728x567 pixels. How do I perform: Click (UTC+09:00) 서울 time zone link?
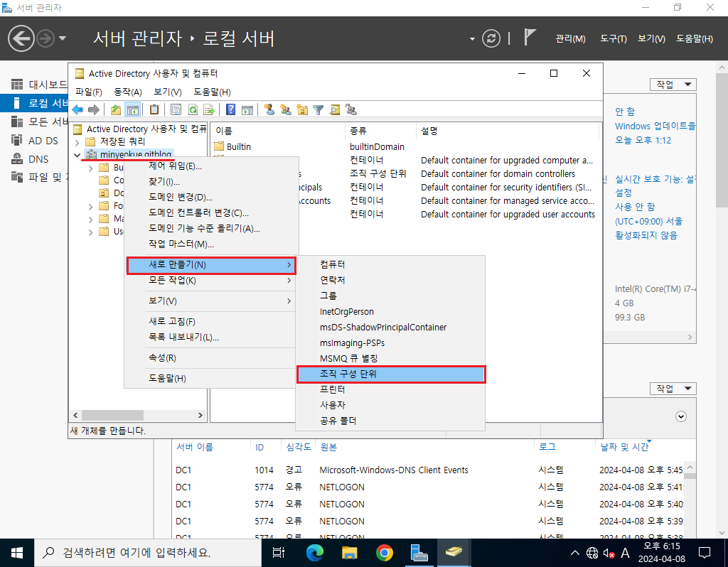(648, 221)
